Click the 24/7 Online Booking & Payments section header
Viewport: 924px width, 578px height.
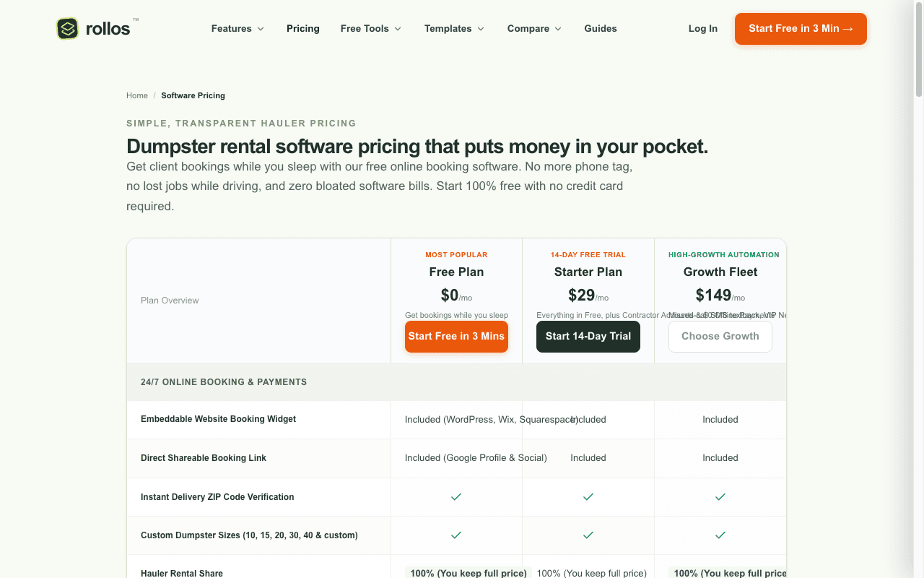tap(224, 382)
